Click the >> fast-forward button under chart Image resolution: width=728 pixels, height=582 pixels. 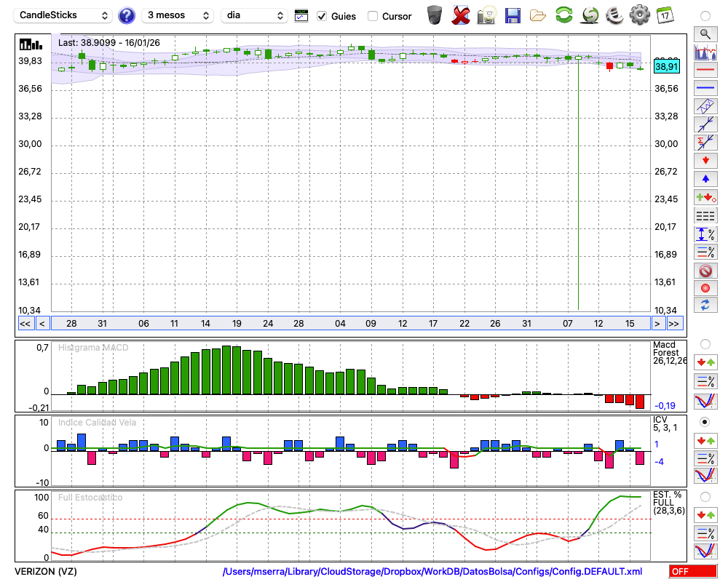point(674,324)
